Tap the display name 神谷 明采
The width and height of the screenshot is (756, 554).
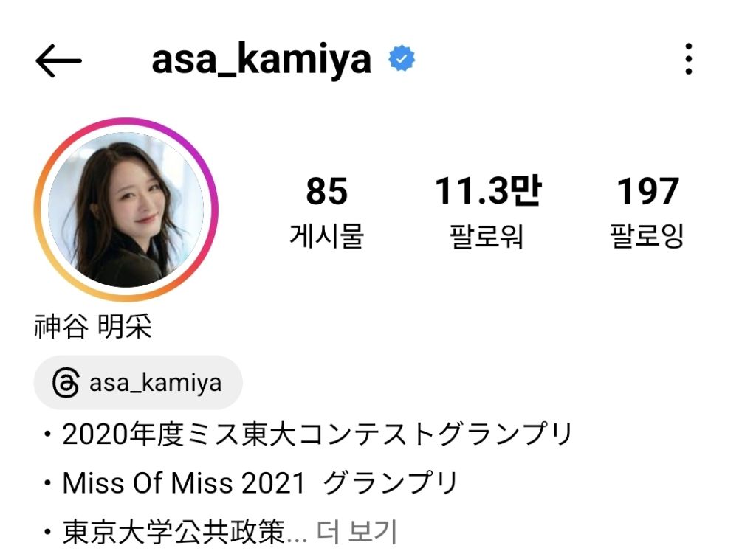tap(93, 326)
